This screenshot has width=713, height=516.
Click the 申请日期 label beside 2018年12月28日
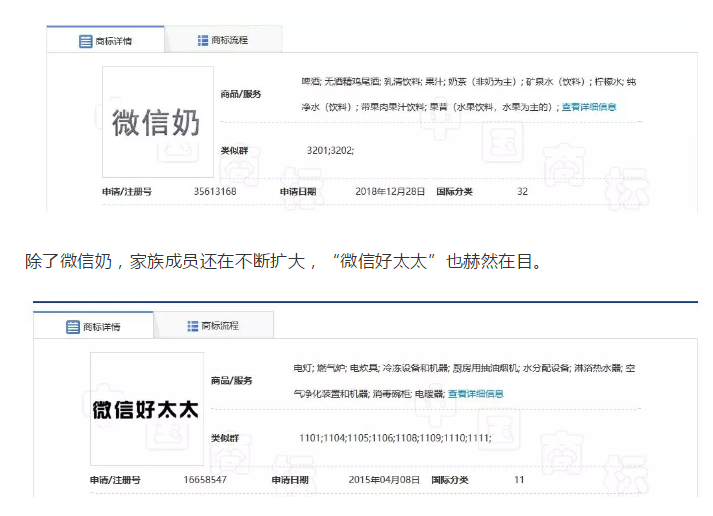298,192
